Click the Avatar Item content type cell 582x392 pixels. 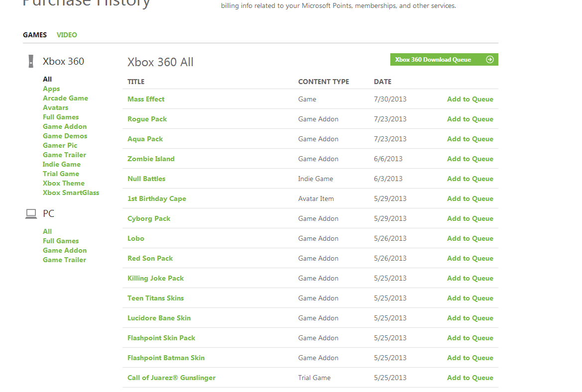click(316, 199)
